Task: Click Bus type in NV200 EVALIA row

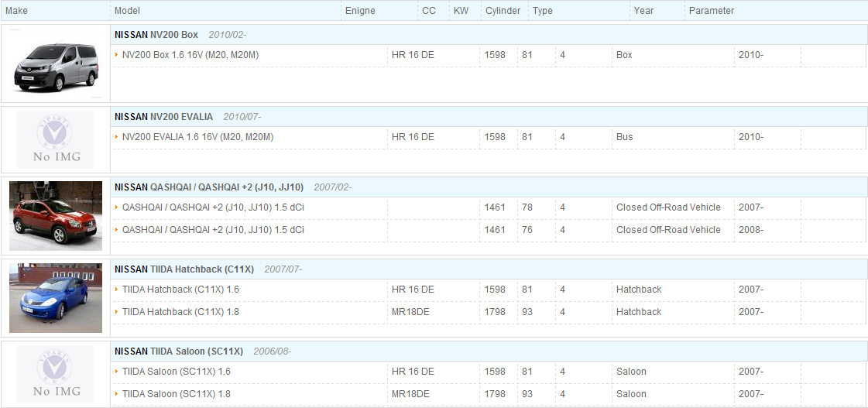Action: pos(624,137)
